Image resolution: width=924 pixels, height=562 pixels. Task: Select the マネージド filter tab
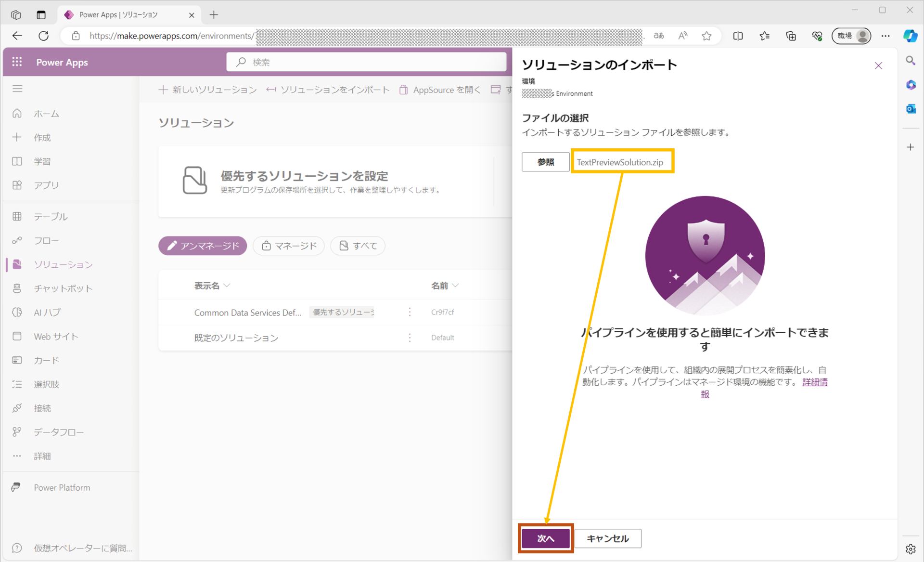coord(289,246)
